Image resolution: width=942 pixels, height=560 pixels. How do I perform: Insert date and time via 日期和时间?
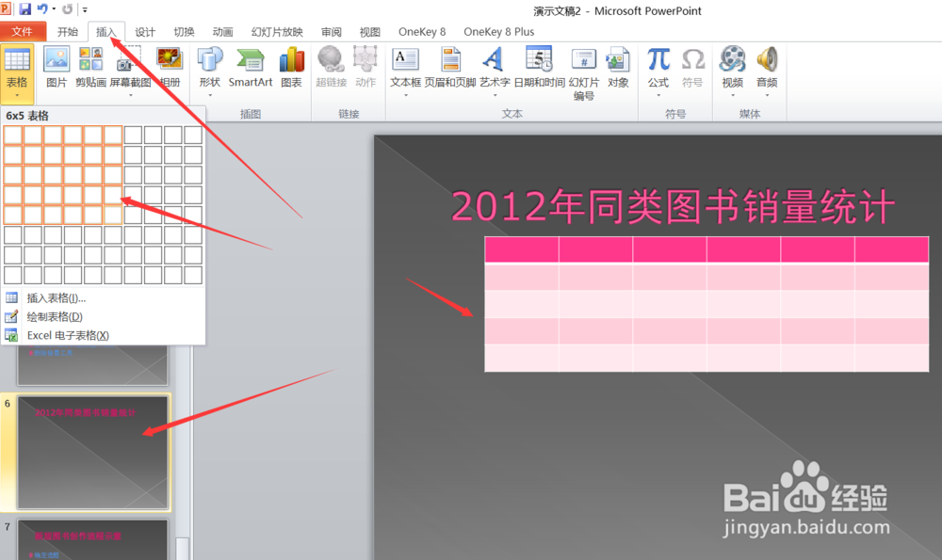[x=538, y=66]
